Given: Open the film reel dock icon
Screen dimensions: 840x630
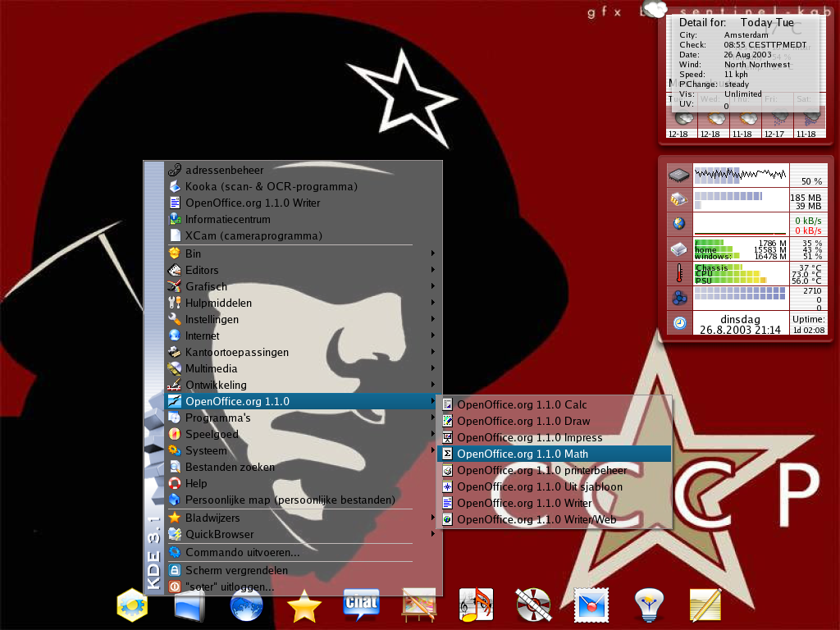Looking at the screenshot, I should click(x=533, y=605).
